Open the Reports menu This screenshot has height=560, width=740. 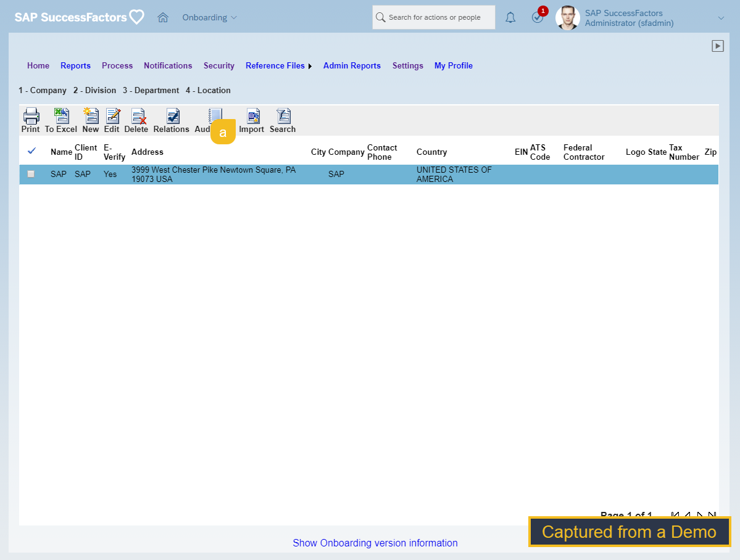point(75,65)
